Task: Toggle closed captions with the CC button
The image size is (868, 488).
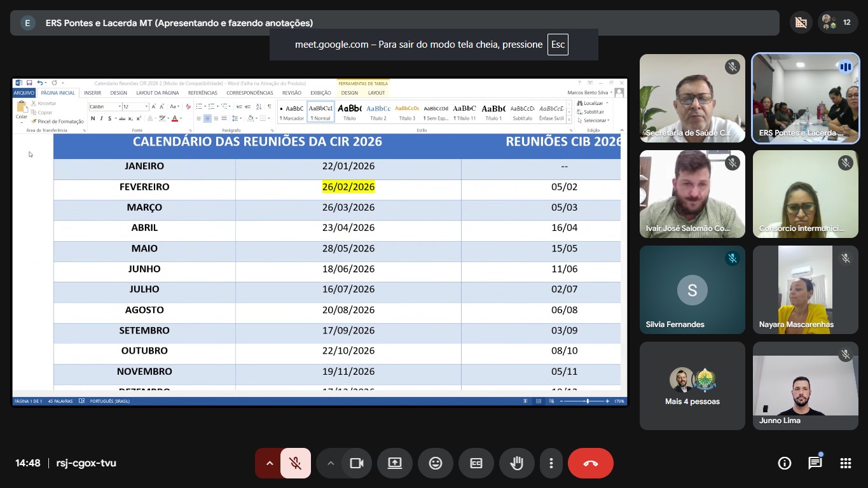Action: click(x=476, y=463)
